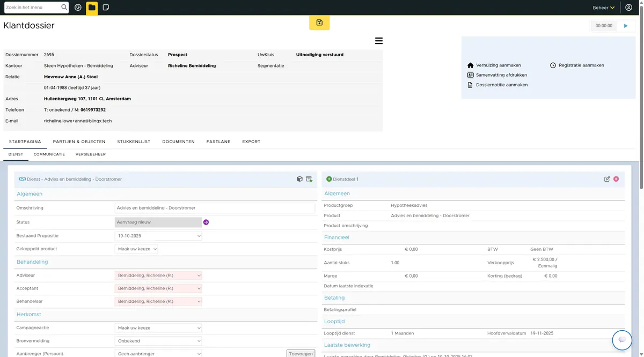Screen dimensions: 644x357
Task: Advance status with the purple arrow icon
Action: coord(206,222)
